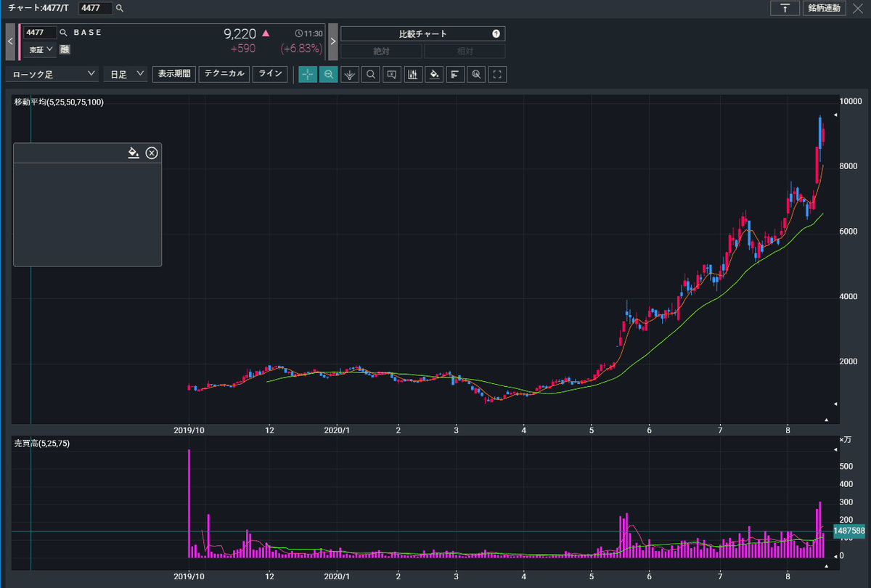Click the 移動平均(5,25,50,75,100) label
This screenshot has width=871, height=588.
tap(59, 102)
